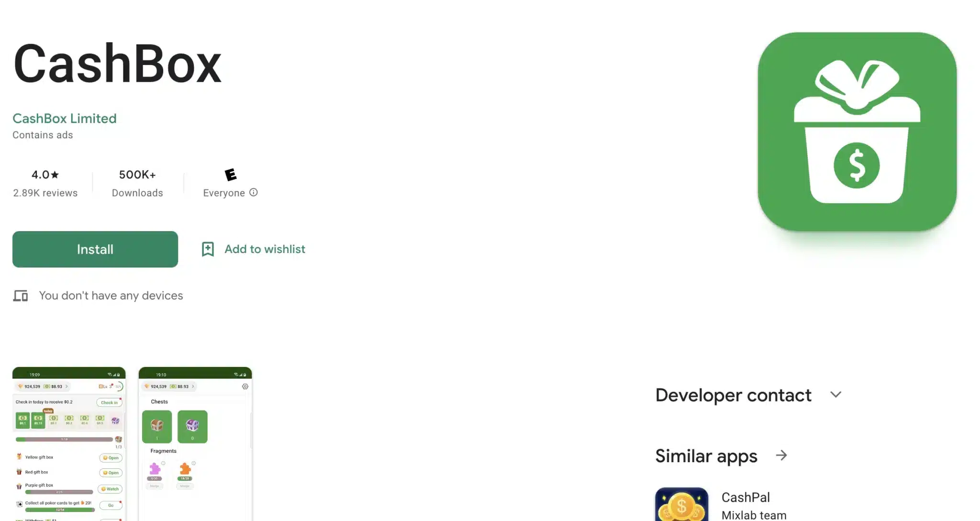Click the CashBox gift box app icon
This screenshot has width=980, height=521.
(x=857, y=132)
